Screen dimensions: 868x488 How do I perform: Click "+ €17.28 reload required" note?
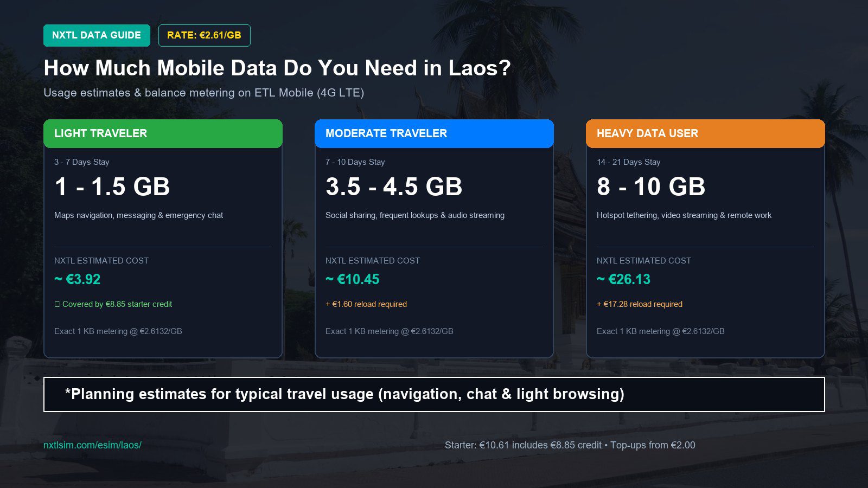(640, 304)
